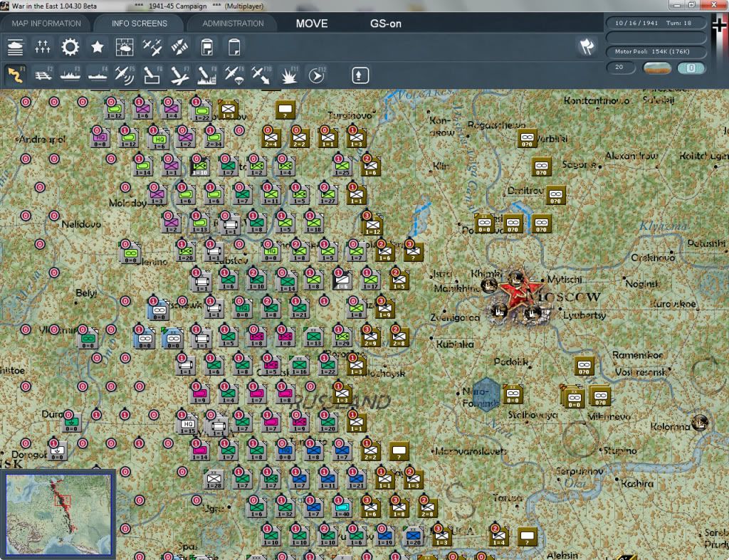729x560 pixels.
Task: Click the Andreapol town label
Action: 42,139
